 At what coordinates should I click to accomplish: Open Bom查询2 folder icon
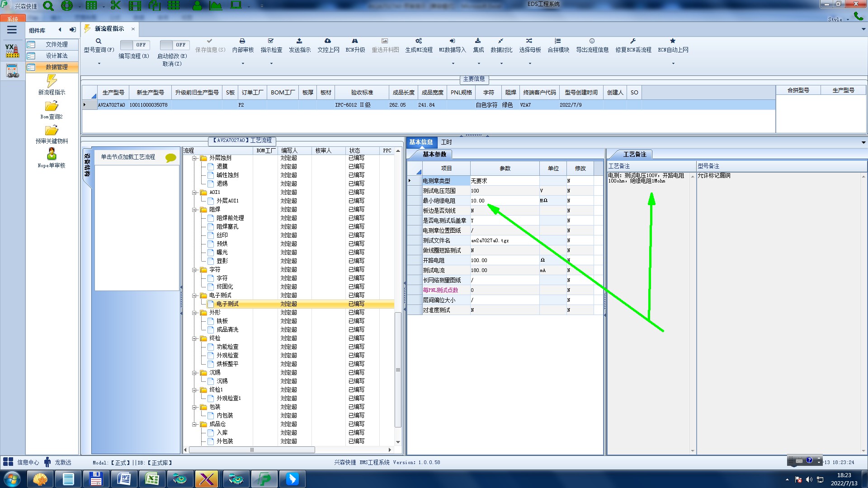tap(52, 106)
